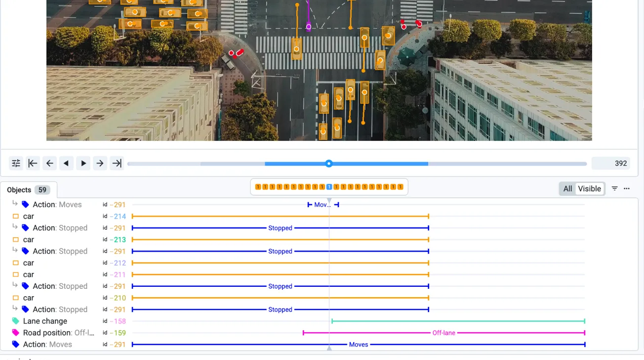Image resolution: width=644 pixels, height=360 pixels.
Task: Click the box icon of car 214
Action: 15,216
